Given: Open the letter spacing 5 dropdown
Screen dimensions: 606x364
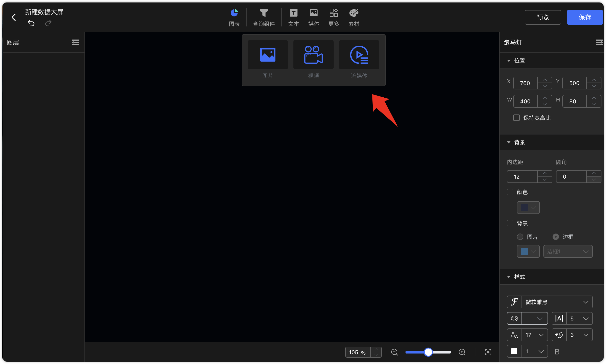Looking at the screenshot, I should pos(579,318).
